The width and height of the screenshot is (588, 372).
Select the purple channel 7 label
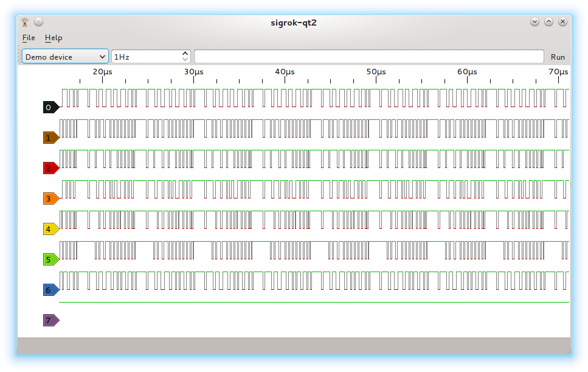tap(50, 320)
